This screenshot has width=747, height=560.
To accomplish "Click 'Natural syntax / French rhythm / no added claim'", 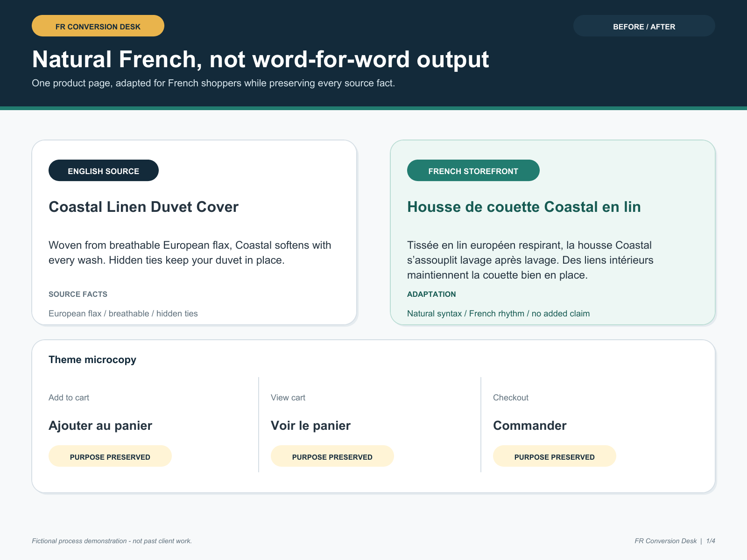I will [x=498, y=314].
